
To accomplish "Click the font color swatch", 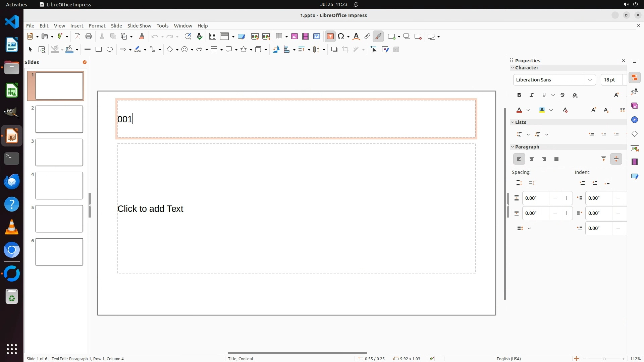I will pyautogui.click(x=520, y=110).
